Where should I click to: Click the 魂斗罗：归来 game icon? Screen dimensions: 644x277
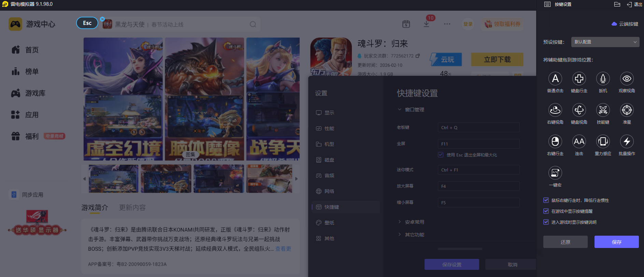[331, 57]
